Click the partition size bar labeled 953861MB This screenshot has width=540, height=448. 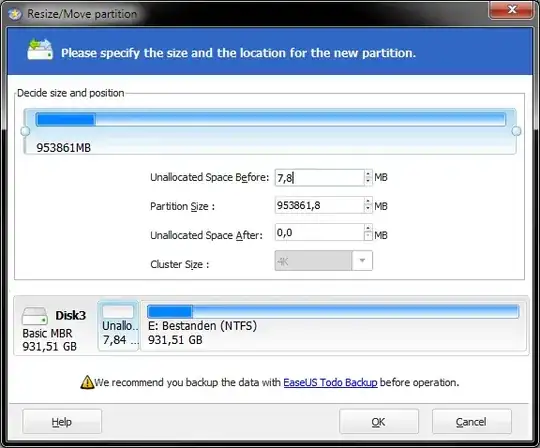pos(270,131)
